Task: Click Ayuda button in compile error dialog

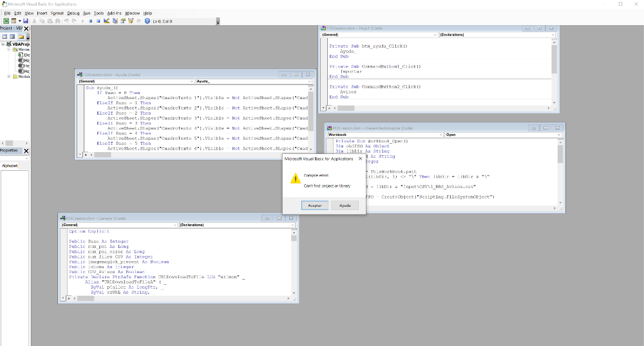Action: tap(345, 206)
